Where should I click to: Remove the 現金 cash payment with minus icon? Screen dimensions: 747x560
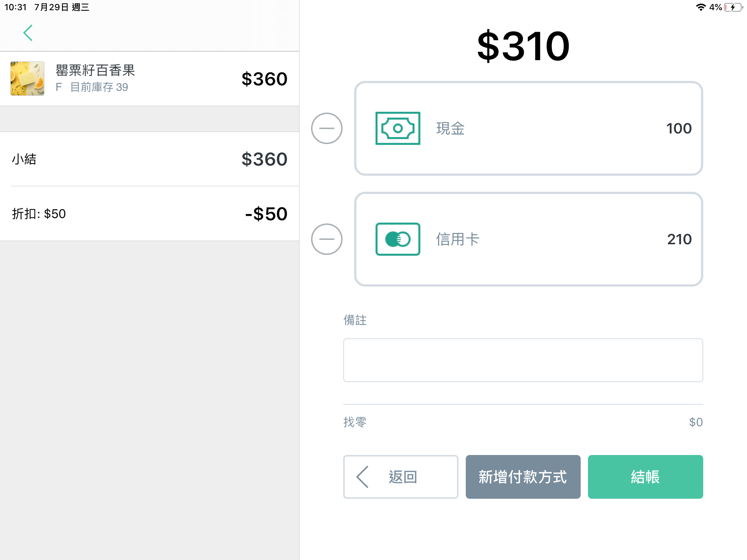[326, 128]
